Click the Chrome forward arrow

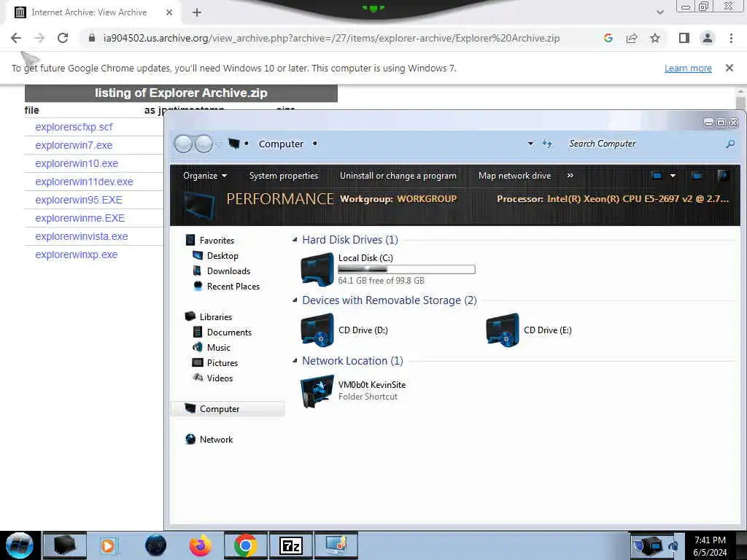39,38
